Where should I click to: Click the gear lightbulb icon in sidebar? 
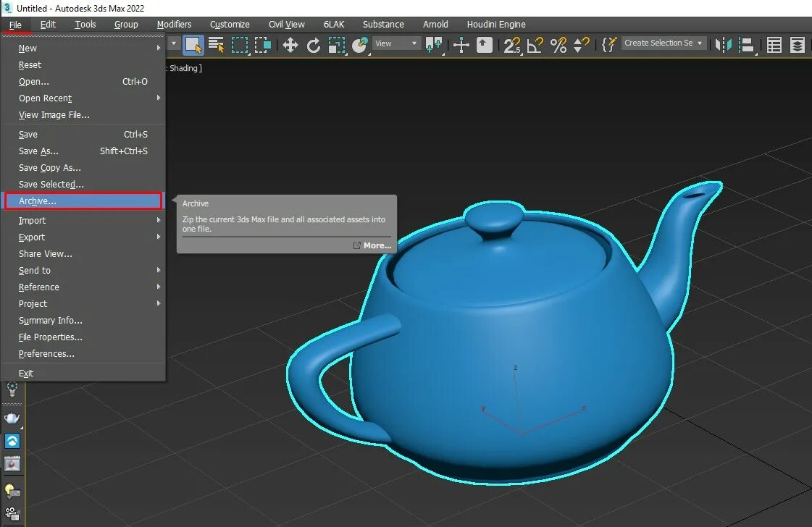(12, 389)
